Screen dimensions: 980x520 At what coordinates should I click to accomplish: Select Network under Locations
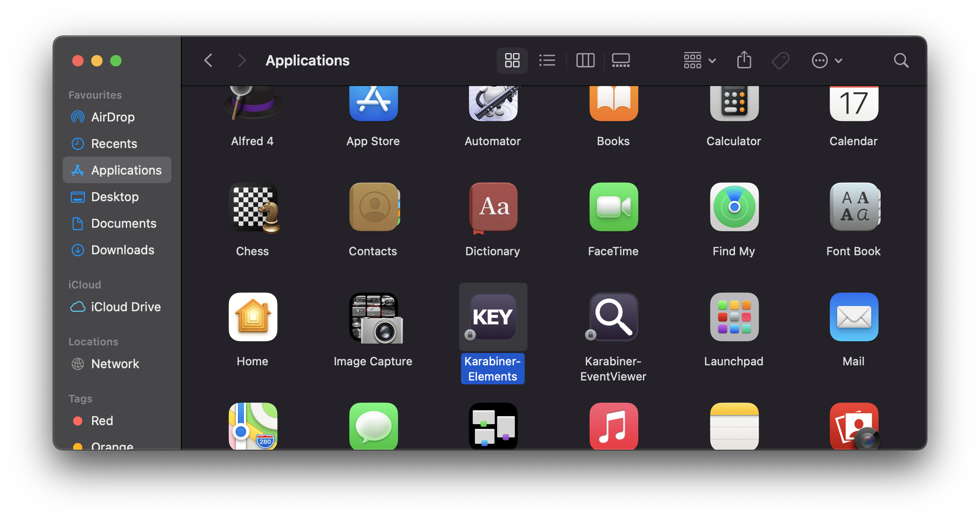tap(115, 364)
